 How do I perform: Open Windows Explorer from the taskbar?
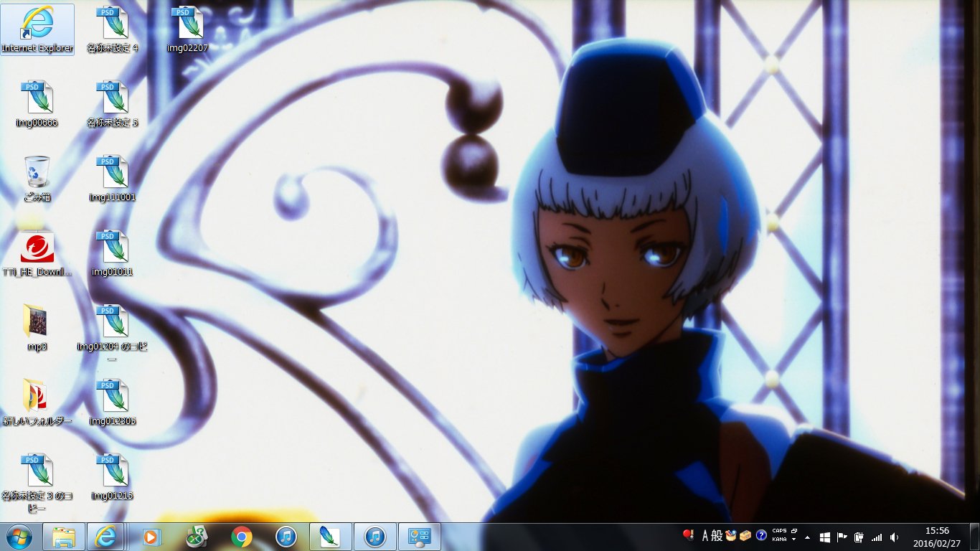pos(63,536)
